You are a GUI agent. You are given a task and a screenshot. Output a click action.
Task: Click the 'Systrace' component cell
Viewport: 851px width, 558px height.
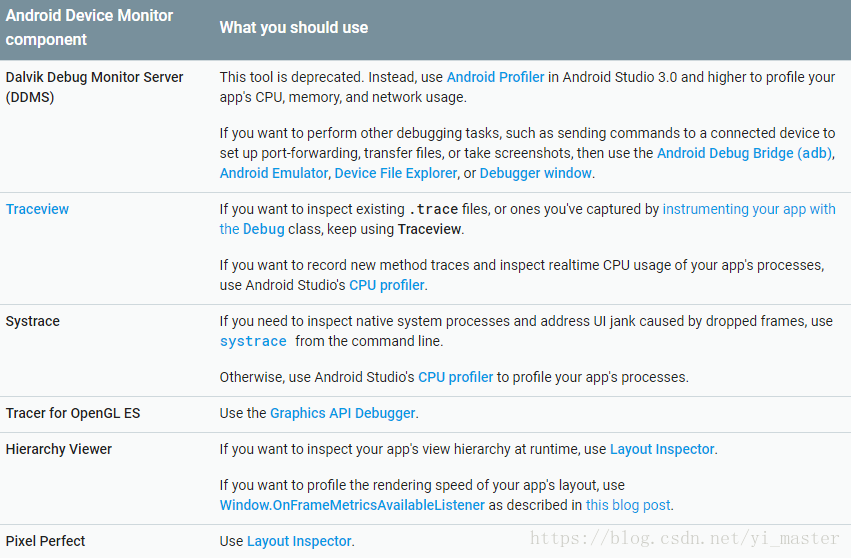[x=33, y=321]
